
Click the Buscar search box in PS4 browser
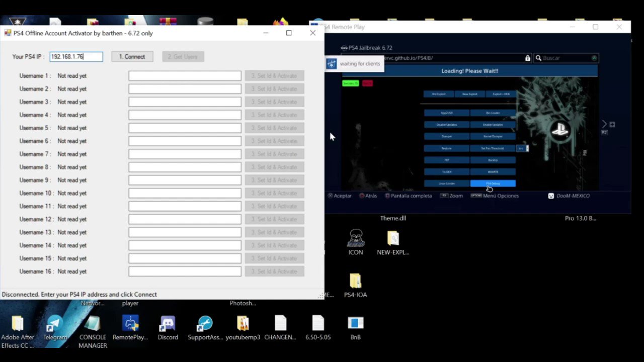pos(566,58)
